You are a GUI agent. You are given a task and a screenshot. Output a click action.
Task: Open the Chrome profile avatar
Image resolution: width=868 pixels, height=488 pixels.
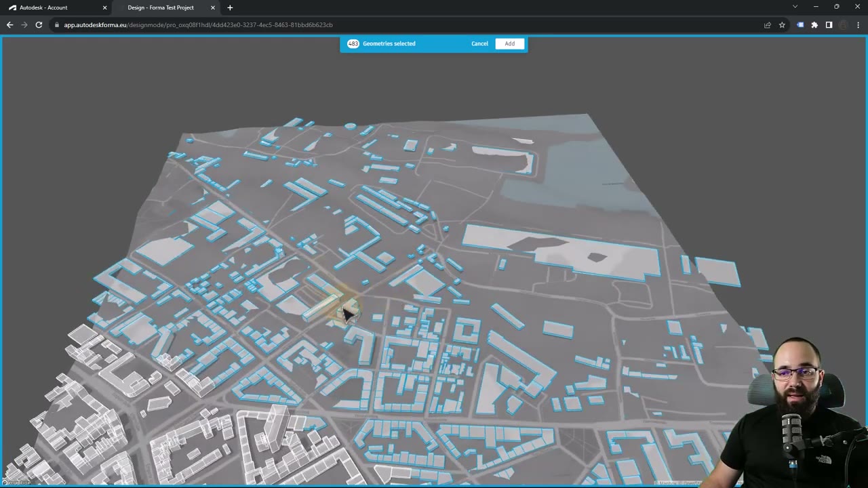point(844,25)
